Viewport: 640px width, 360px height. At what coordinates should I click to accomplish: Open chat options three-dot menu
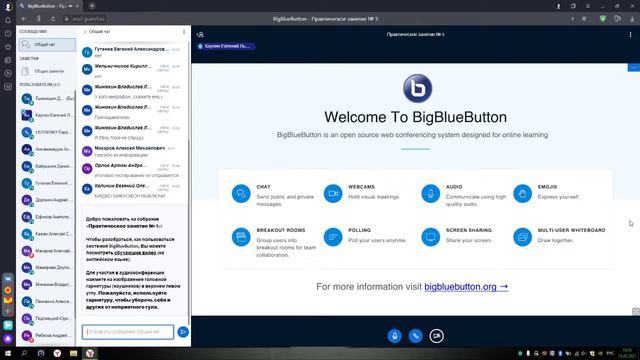click(184, 31)
